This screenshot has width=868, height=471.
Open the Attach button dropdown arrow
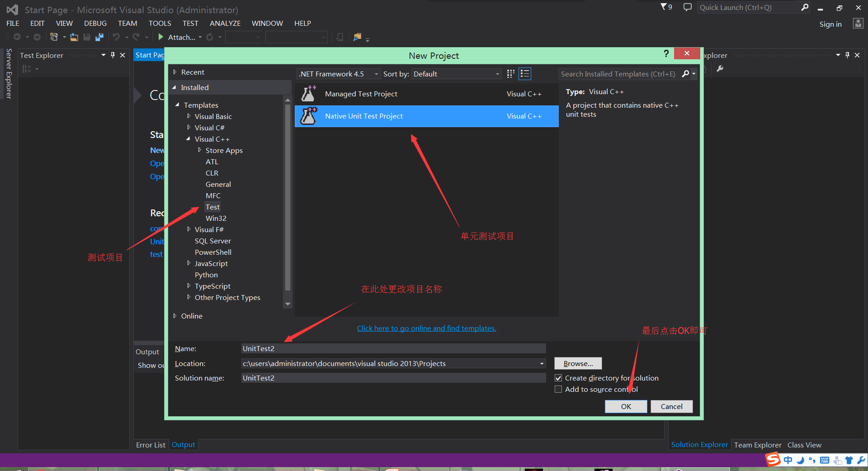[200, 37]
